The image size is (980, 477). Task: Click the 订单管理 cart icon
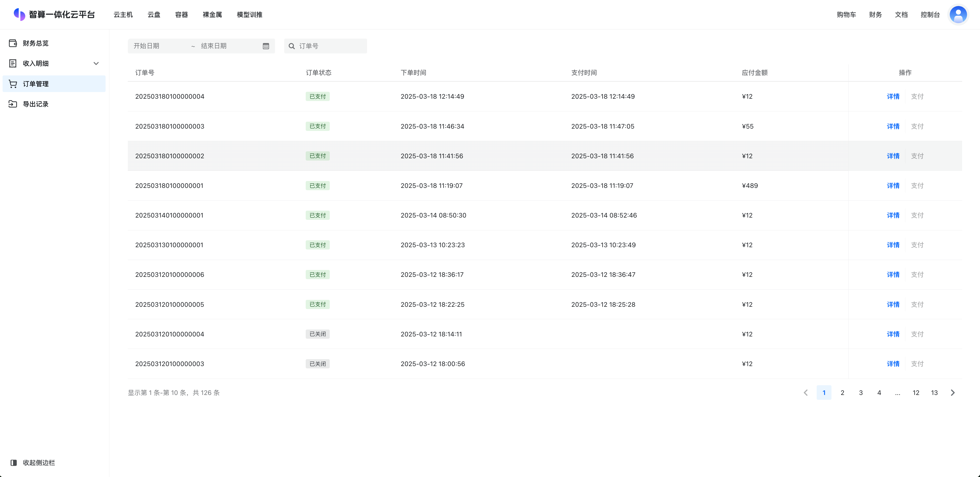click(x=13, y=84)
